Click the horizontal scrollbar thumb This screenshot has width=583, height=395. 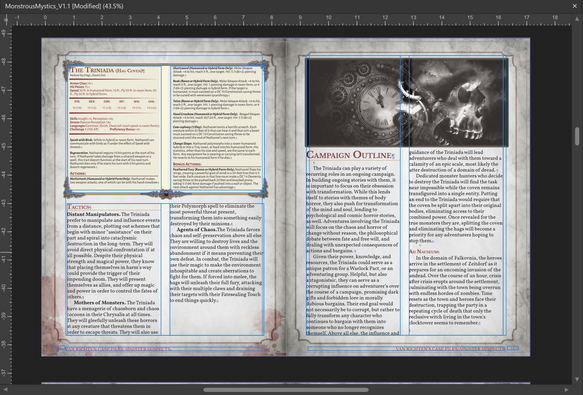point(286,390)
